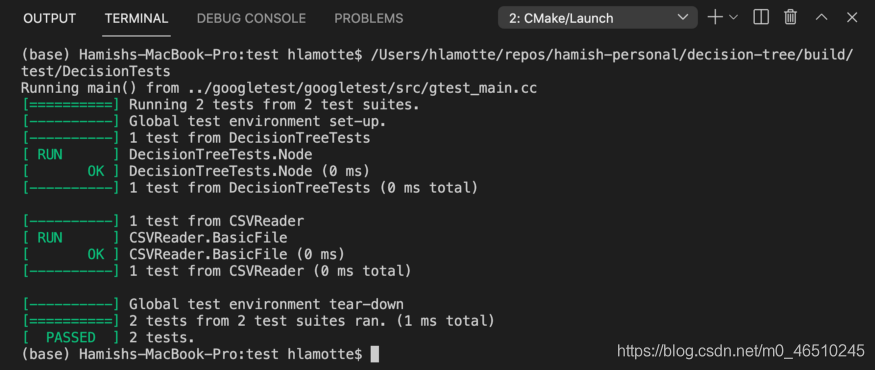The width and height of the screenshot is (875, 370).
Task: Open the DecisionTests executable path link
Action: tap(438, 63)
